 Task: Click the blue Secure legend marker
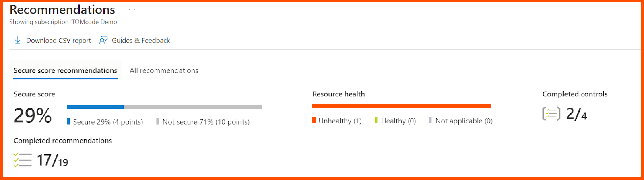click(68, 121)
